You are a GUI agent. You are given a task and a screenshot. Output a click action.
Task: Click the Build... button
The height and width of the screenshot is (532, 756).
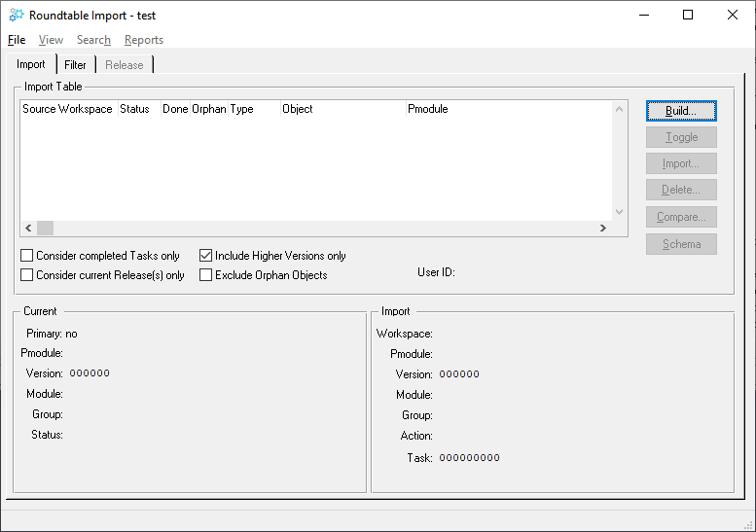pos(681,111)
